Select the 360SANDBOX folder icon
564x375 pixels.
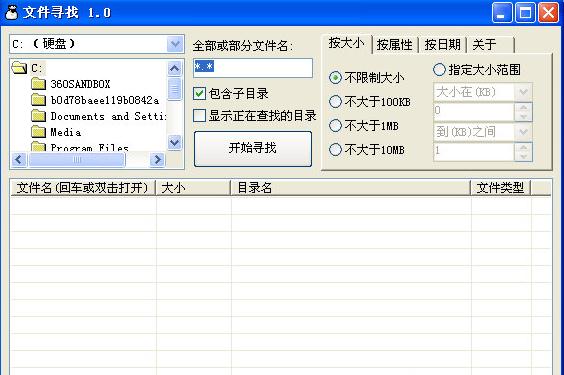[x=38, y=84]
